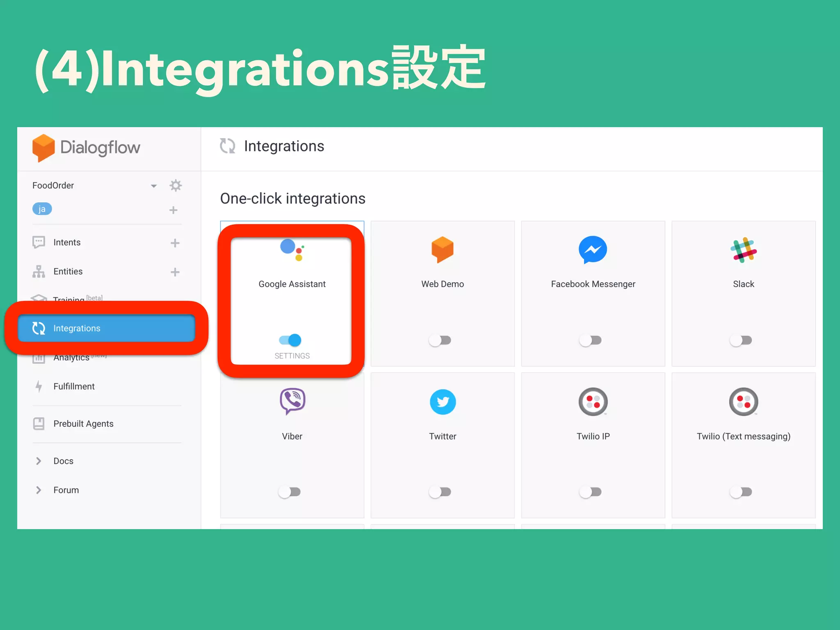Open the Entities menu item
840x630 pixels.
pyautogui.click(x=68, y=272)
